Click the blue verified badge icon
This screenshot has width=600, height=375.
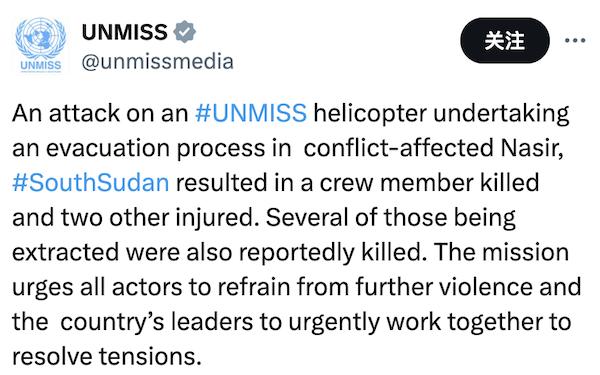[x=184, y=32]
